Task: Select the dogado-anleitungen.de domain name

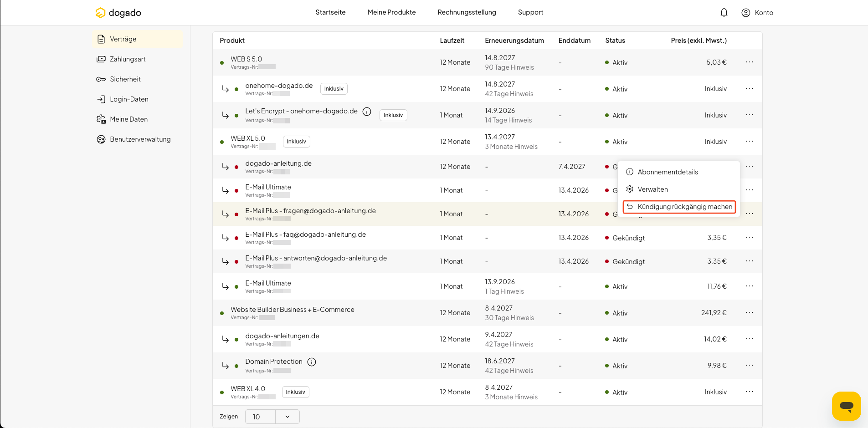Action: pyautogui.click(x=282, y=336)
